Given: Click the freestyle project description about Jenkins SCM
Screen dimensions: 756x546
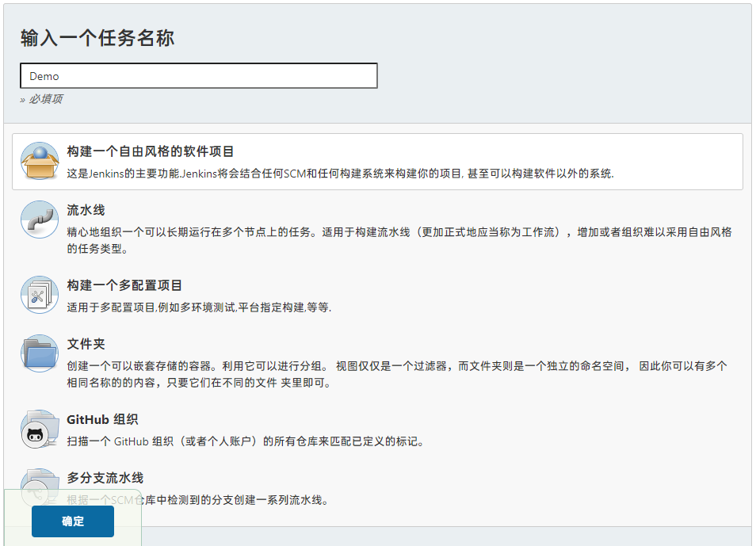Looking at the screenshot, I should tap(341, 174).
